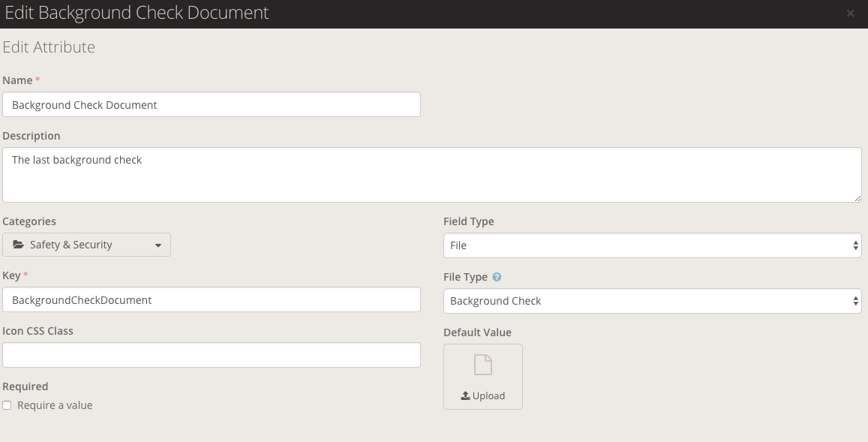This screenshot has height=442, width=868.
Task: Click the "Require a value" label text
Action: tap(55, 405)
